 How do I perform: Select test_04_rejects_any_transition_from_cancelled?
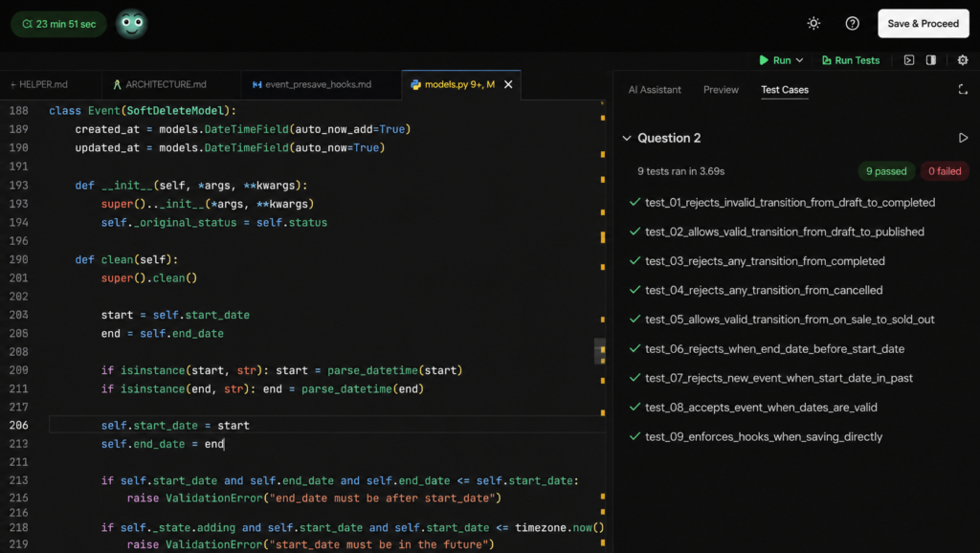(x=764, y=290)
